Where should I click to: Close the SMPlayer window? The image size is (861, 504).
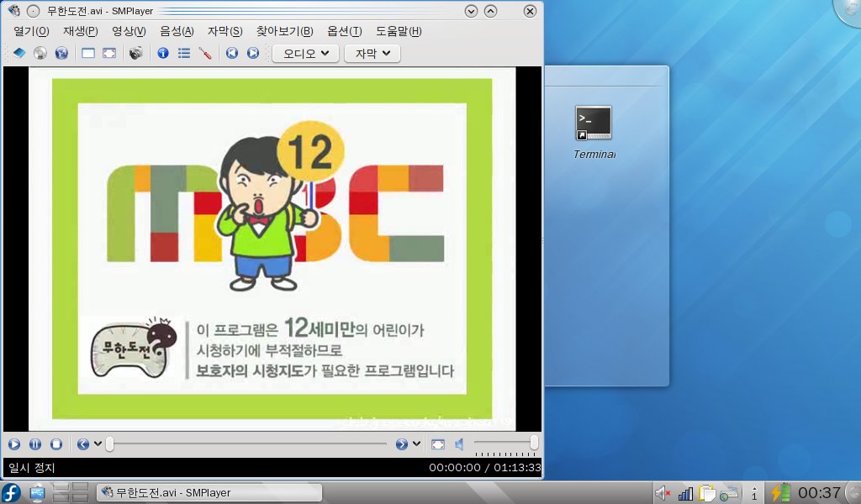pos(530,11)
